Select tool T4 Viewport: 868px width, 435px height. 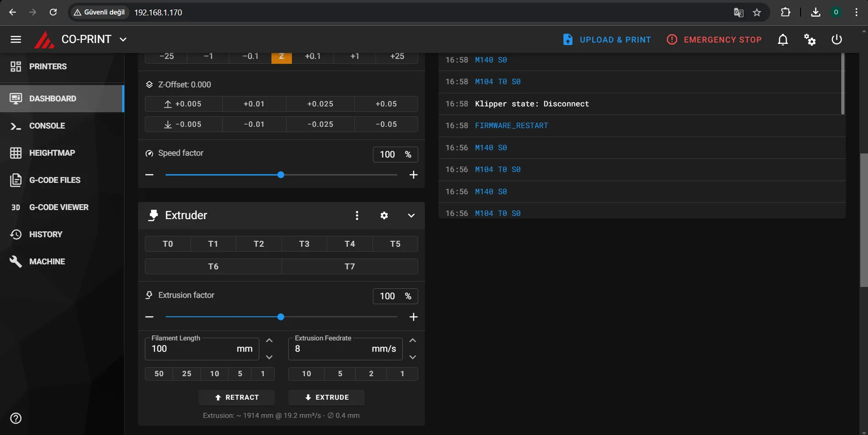point(350,244)
